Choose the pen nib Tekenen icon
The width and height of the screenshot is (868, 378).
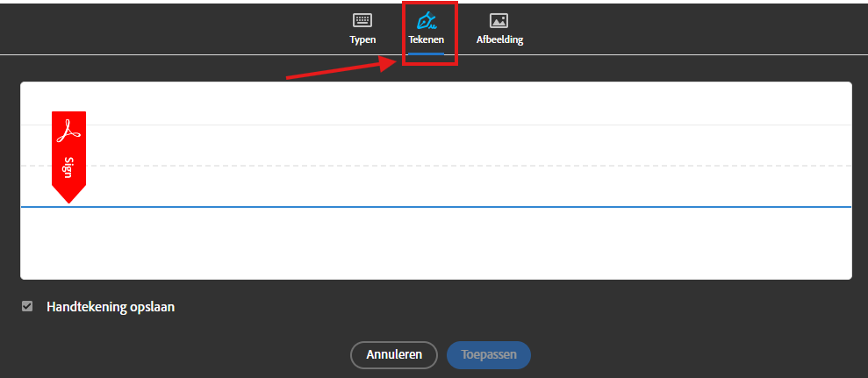[x=426, y=20]
